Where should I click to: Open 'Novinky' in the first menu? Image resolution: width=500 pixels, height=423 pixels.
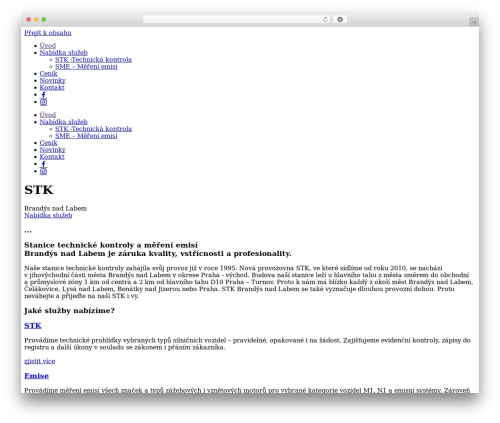[52, 80]
